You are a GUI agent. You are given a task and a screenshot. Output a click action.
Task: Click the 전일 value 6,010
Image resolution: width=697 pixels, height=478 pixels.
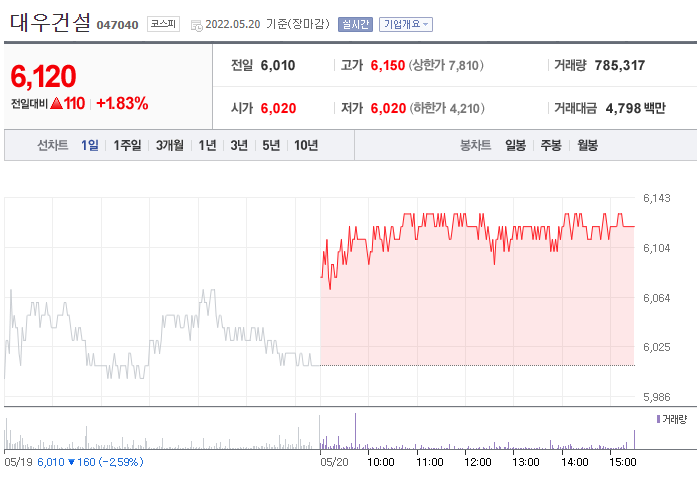coord(278,66)
